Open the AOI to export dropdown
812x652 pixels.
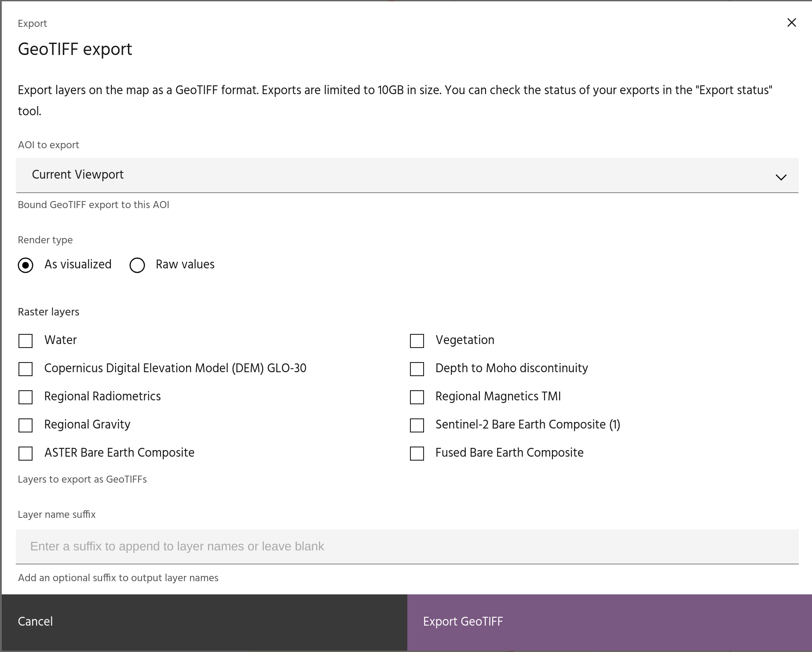(x=406, y=175)
